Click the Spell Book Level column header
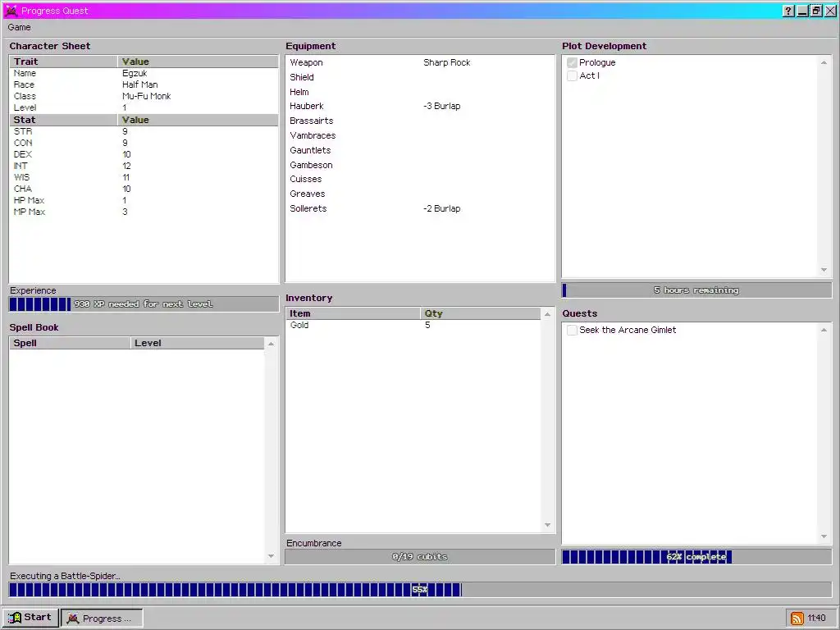The image size is (840, 630). (198, 343)
